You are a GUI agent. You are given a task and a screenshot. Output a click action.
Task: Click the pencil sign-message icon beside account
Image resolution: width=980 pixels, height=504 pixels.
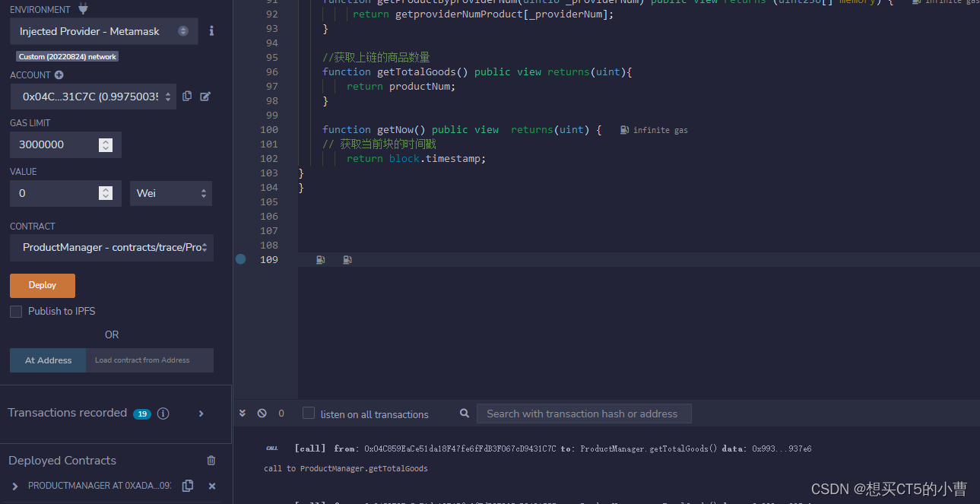[x=205, y=96]
